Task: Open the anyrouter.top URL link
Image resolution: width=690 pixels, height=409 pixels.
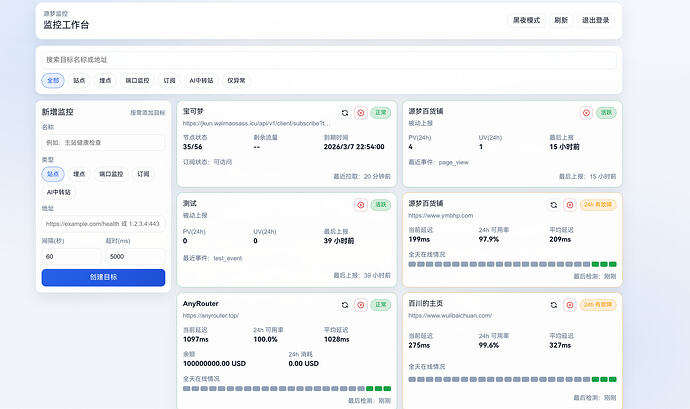Action: pyautogui.click(x=211, y=316)
